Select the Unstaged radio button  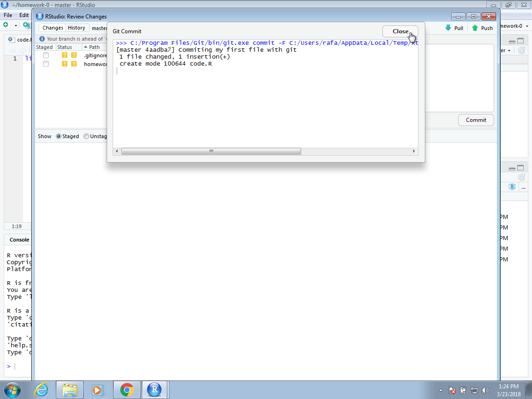[x=86, y=136]
